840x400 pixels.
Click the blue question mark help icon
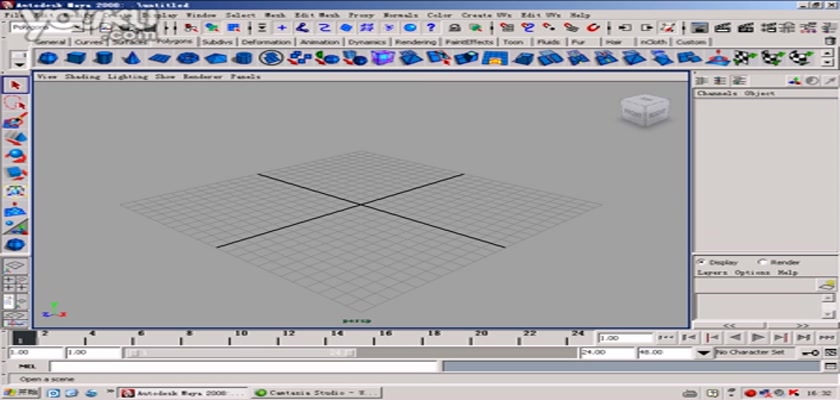(x=431, y=27)
